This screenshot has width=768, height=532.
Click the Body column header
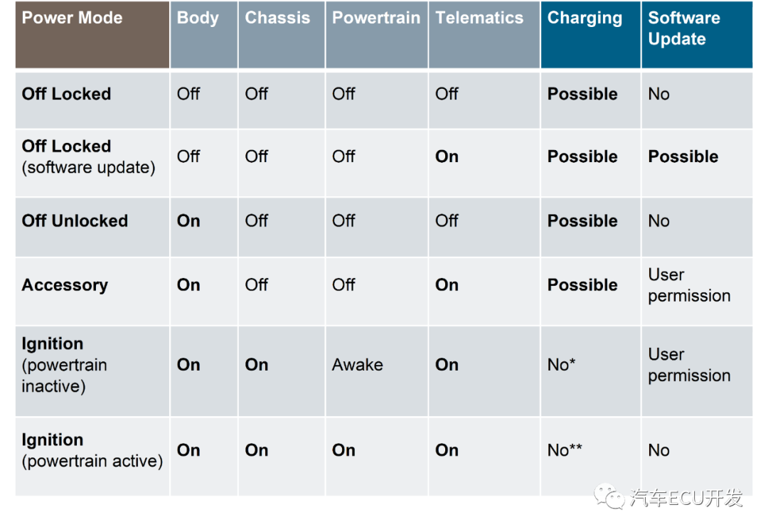(x=198, y=18)
